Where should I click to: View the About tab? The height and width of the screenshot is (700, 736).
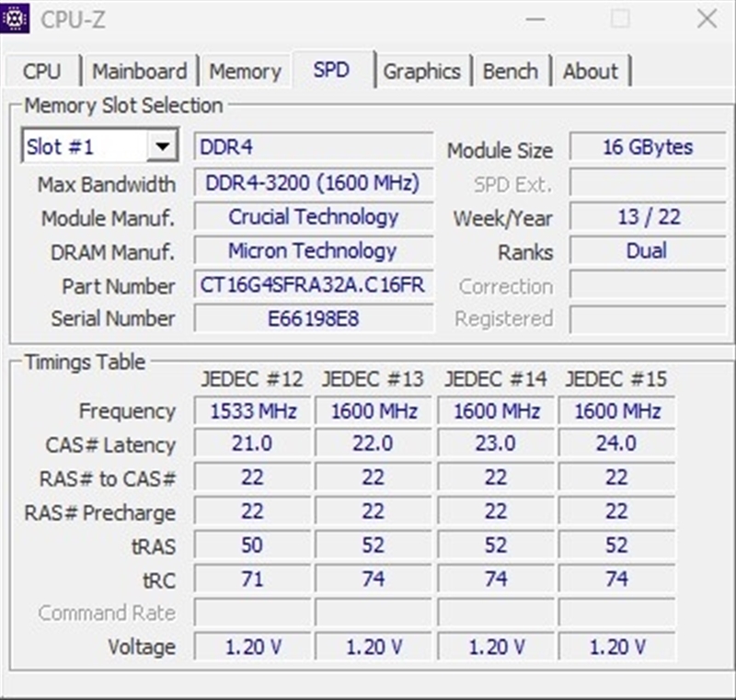click(x=591, y=72)
